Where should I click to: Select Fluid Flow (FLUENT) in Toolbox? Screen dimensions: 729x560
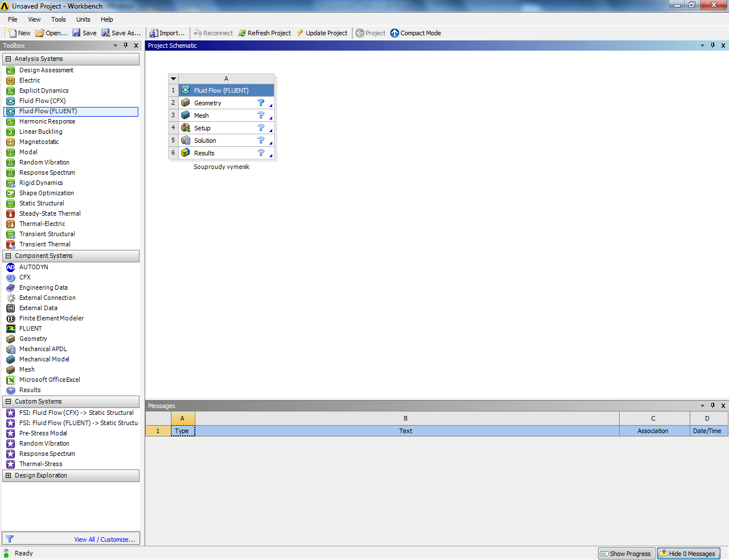click(71, 112)
